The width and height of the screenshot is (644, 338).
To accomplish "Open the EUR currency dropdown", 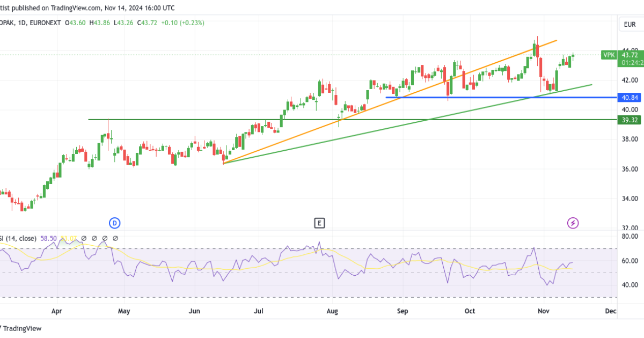I will (628, 25).
